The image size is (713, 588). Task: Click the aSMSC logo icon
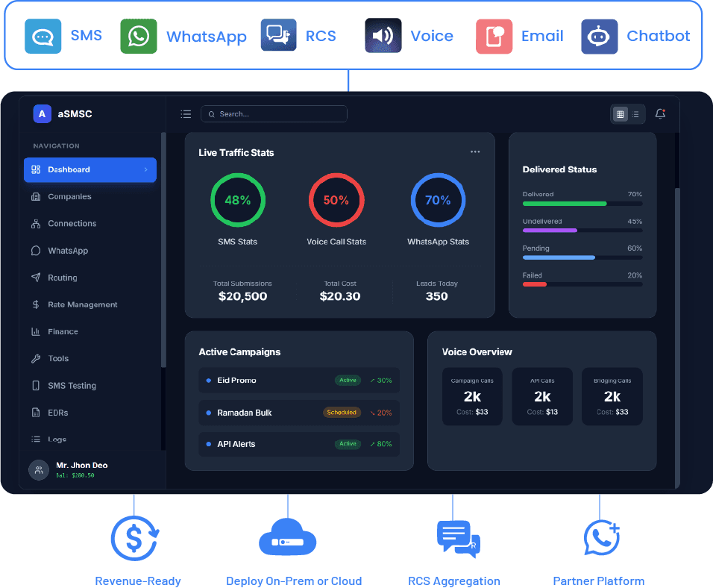[43, 113]
